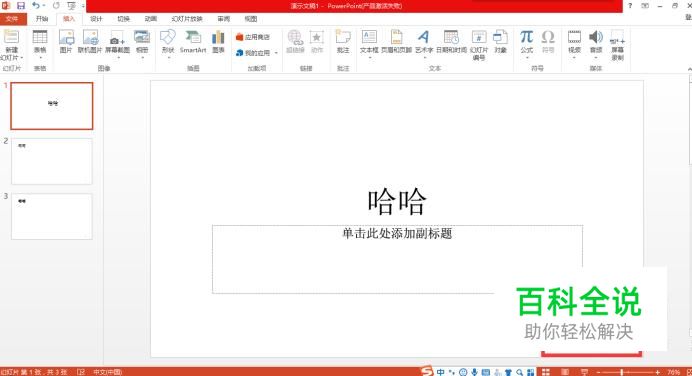Adjust the zoom slider in status bar
692x376 pixels.
622,372
